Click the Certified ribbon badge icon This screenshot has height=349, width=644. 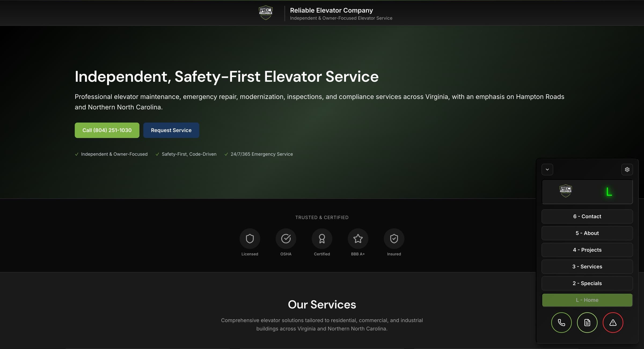point(322,239)
